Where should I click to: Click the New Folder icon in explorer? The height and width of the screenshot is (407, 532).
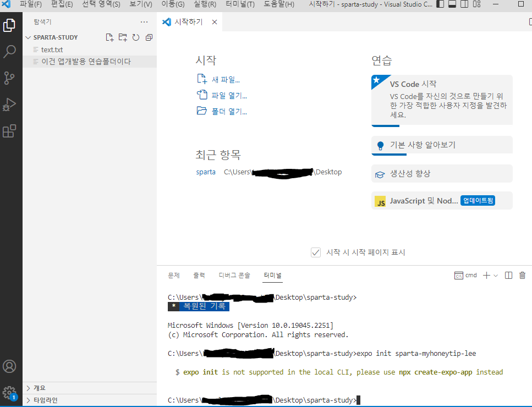pos(123,37)
